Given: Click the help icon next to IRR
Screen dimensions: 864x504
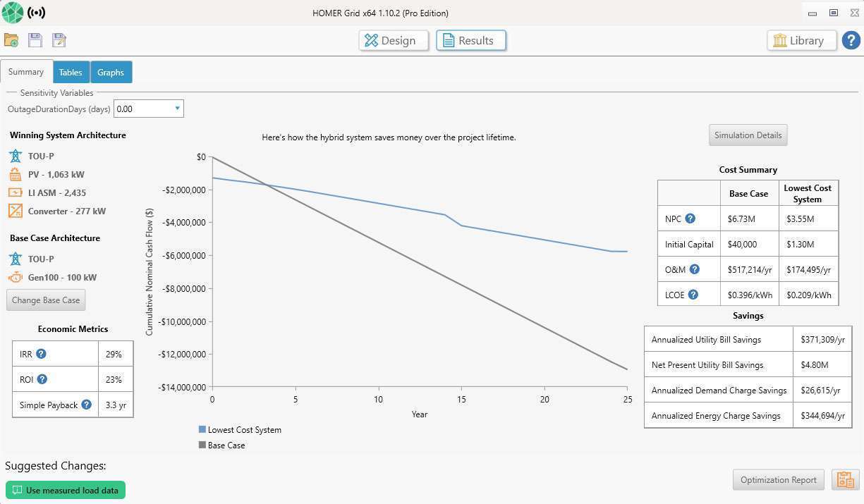Looking at the screenshot, I should [41, 354].
